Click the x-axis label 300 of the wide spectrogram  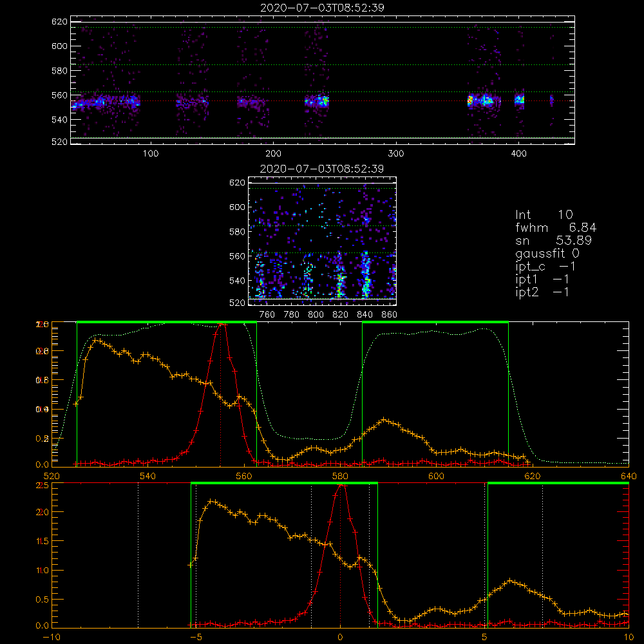pyautogui.click(x=396, y=154)
